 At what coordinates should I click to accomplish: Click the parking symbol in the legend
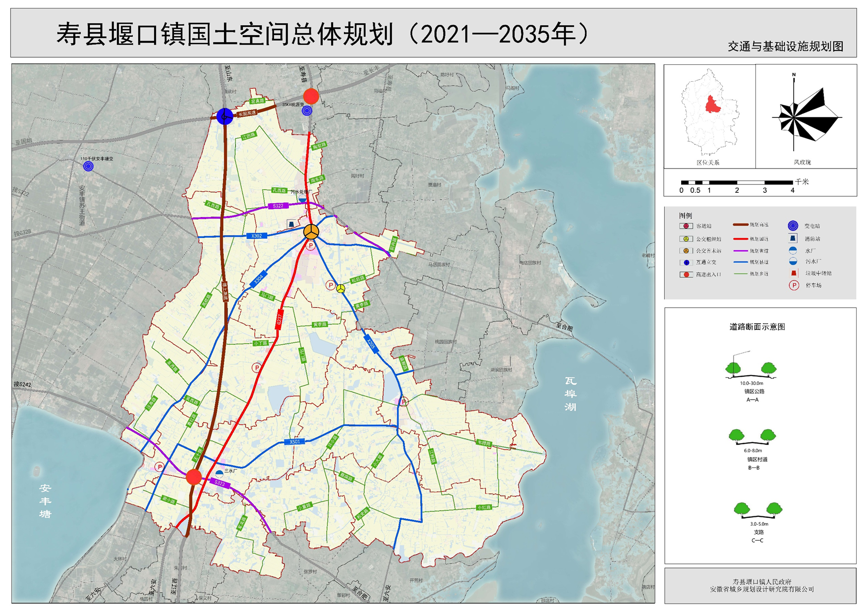pos(794,285)
